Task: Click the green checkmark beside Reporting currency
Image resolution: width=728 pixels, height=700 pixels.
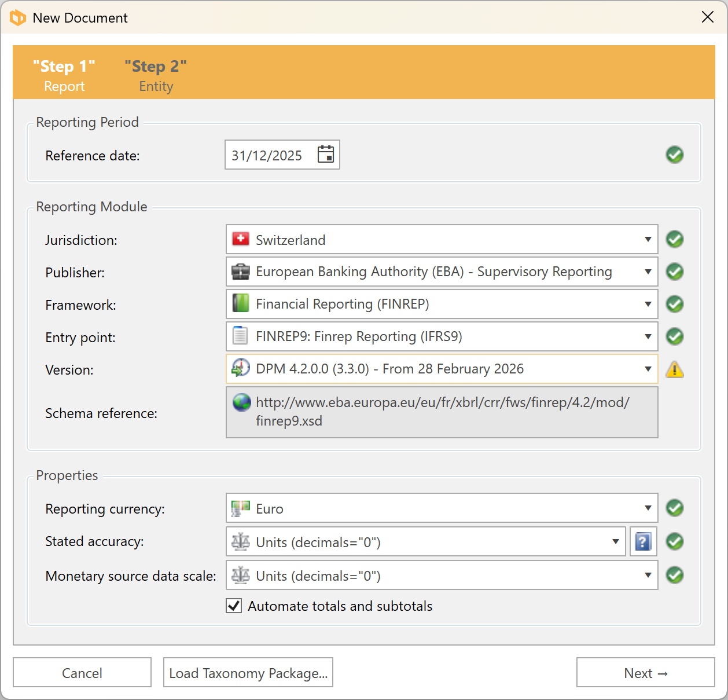Action: 675,508
